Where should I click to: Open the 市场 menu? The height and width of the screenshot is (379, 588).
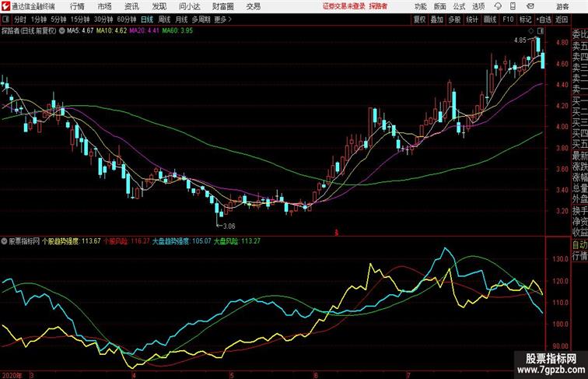click(104, 6)
